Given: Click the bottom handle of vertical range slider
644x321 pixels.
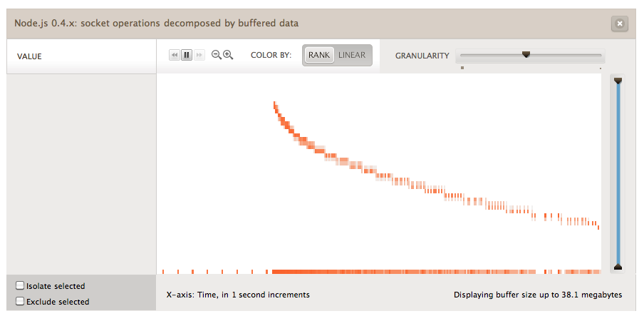Looking at the screenshot, I should pyautogui.click(x=618, y=267).
